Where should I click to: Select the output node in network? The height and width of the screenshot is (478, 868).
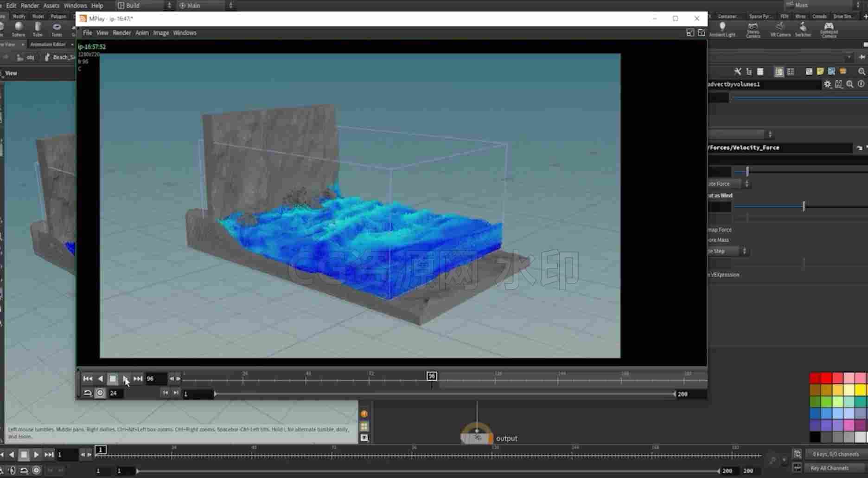(477, 437)
